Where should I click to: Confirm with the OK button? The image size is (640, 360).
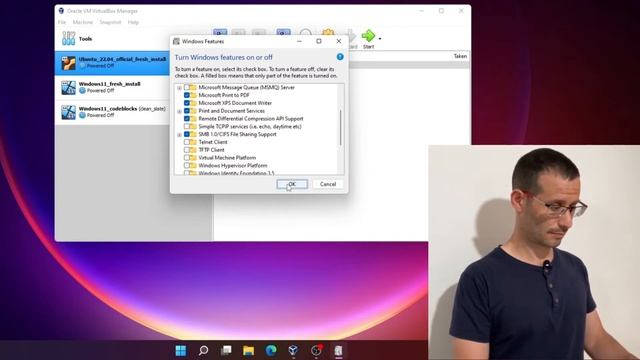point(292,184)
